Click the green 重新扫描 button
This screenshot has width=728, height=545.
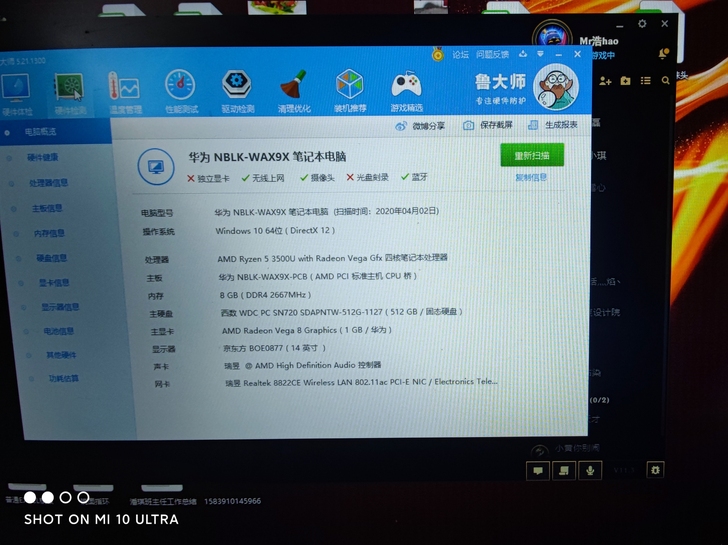[532, 155]
